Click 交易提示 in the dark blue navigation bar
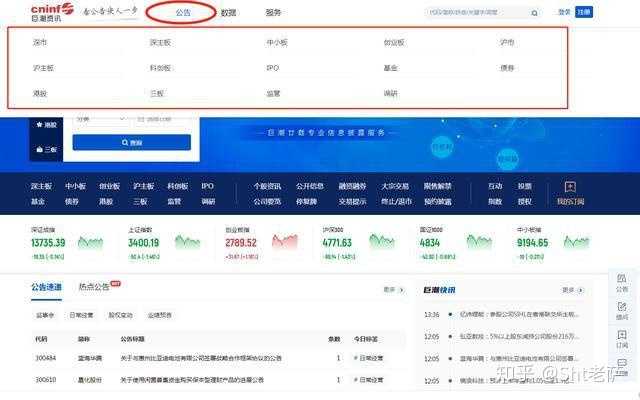The width and height of the screenshot is (640, 400). [x=352, y=202]
